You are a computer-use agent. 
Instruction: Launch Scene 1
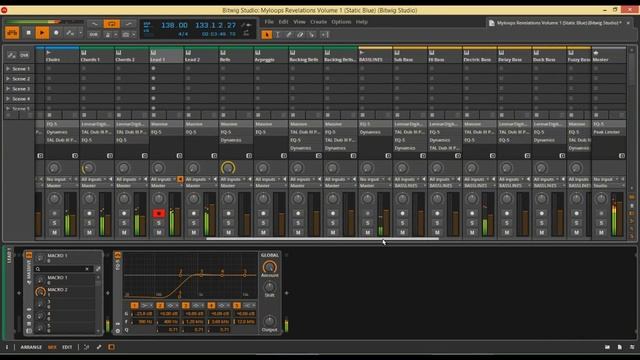[8, 69]
